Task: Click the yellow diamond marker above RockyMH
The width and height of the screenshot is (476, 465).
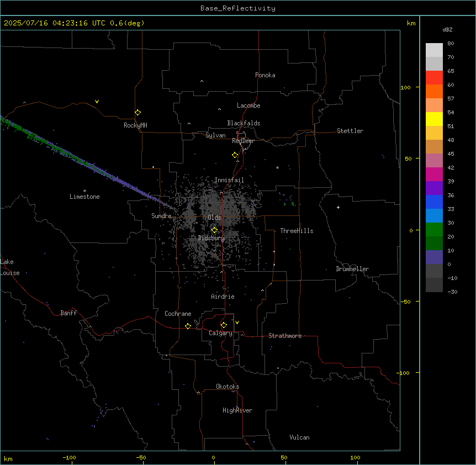Action: pyautogui.click(x=137, y=113)
